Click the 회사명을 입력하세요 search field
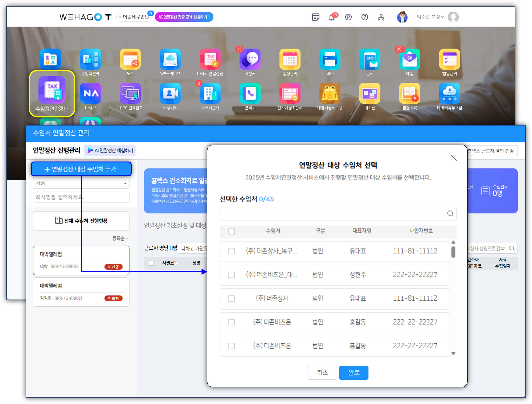This screenshot has height=404, width=532. tap(81, 197)
